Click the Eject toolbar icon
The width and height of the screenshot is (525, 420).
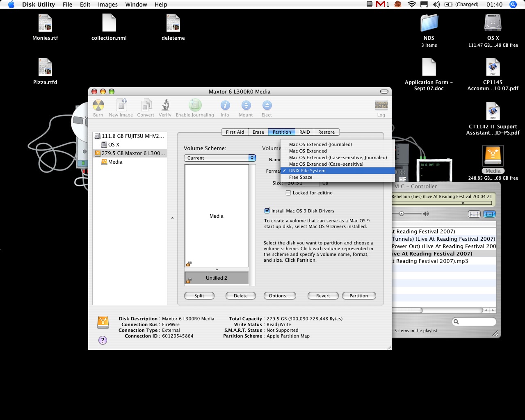267,105
